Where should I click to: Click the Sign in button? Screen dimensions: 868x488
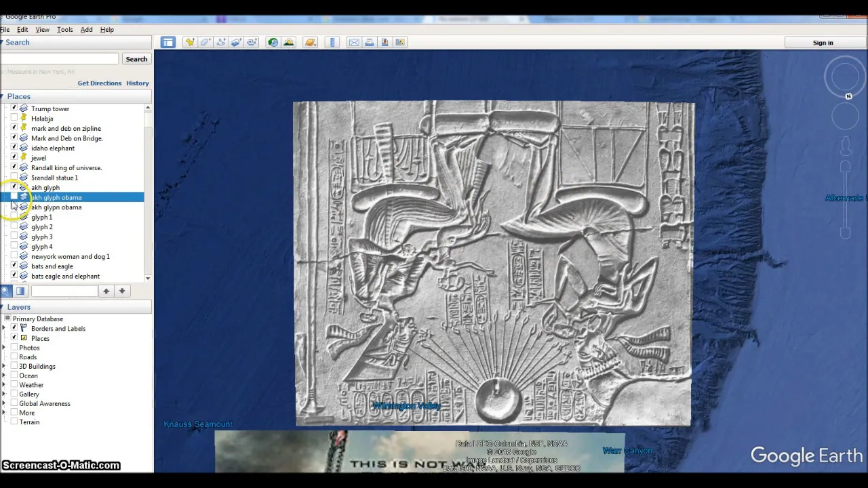[823, 43]
